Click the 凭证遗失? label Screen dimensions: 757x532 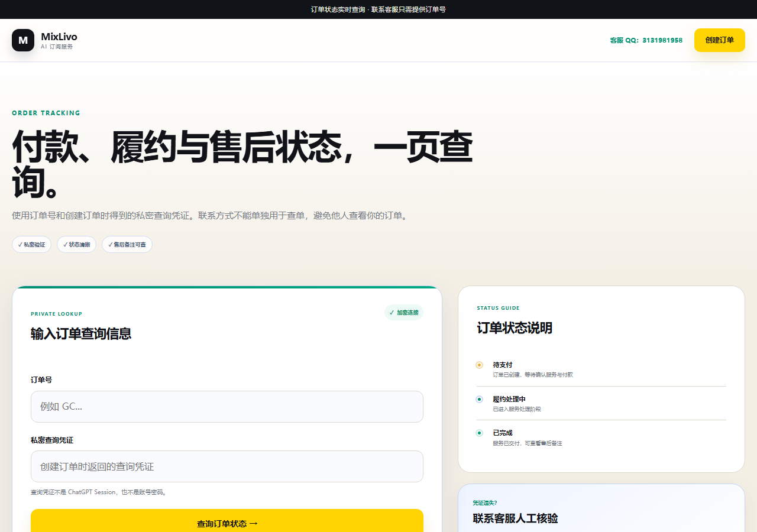tap(485, 503)
